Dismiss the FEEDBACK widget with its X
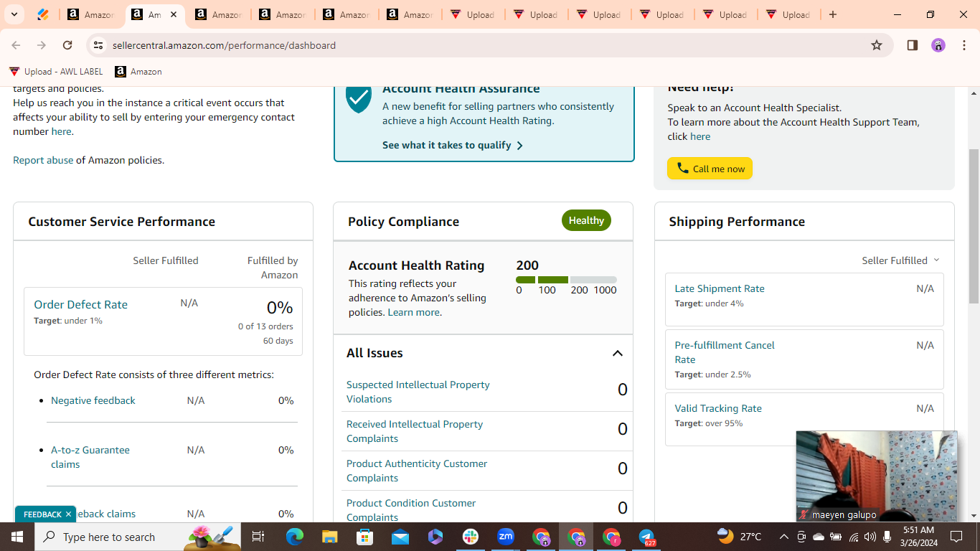This screenshot has height=551, width=980. point(68,514)
